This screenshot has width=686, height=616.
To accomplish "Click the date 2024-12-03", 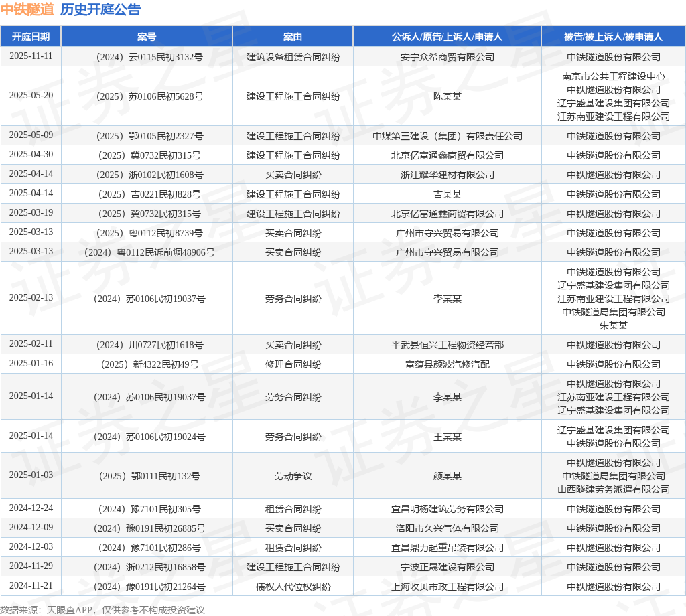I will (x=31, y=547).
